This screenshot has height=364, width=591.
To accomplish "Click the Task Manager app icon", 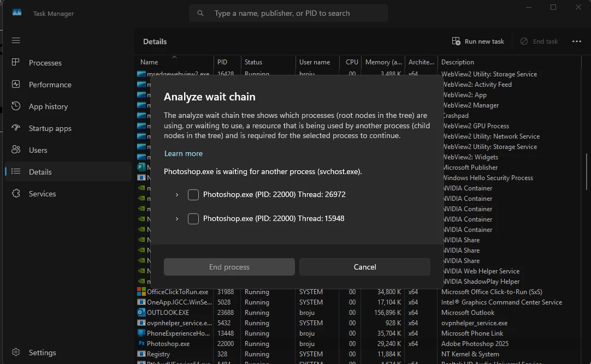I will pyautogui.click(x=16, y=13).
